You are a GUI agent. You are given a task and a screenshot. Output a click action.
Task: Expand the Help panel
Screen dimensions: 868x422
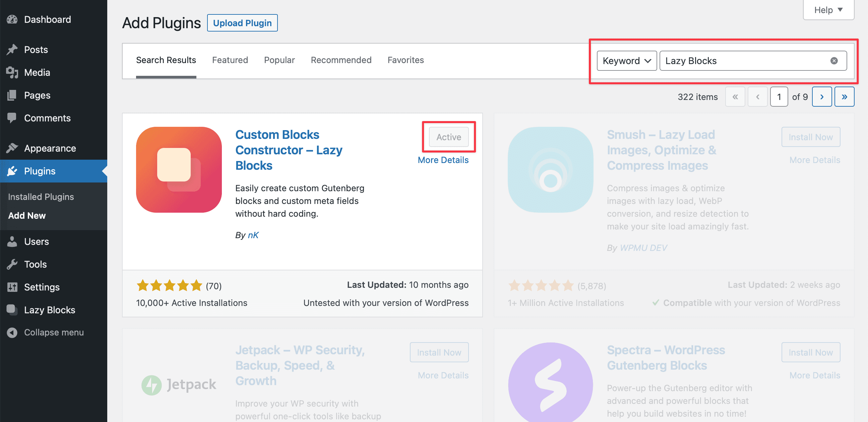pos(828,10)
